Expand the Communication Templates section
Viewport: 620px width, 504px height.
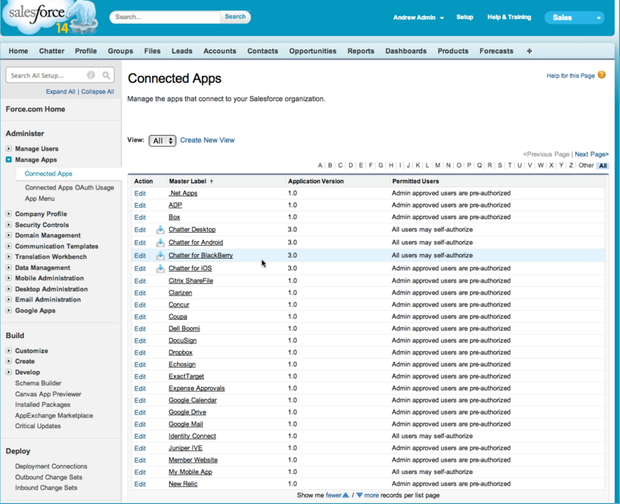[9, 246]
